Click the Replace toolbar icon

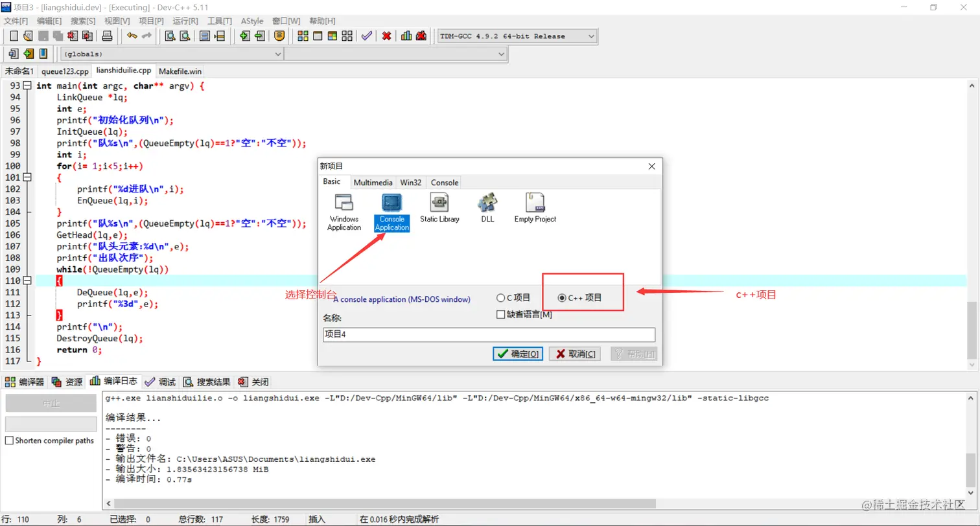coord(185,36)
